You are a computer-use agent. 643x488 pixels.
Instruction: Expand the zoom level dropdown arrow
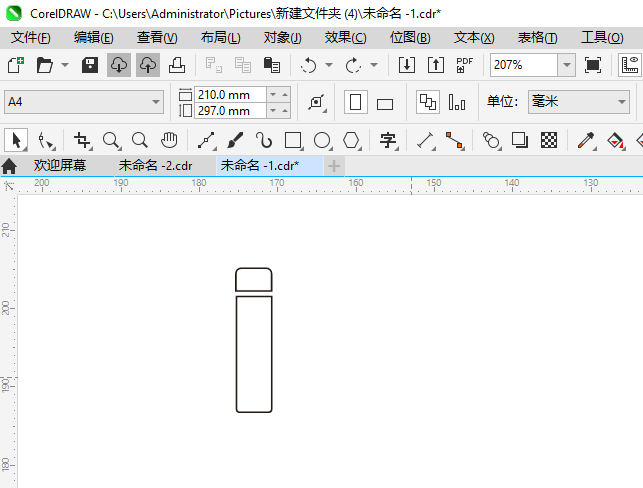point(567,65)
